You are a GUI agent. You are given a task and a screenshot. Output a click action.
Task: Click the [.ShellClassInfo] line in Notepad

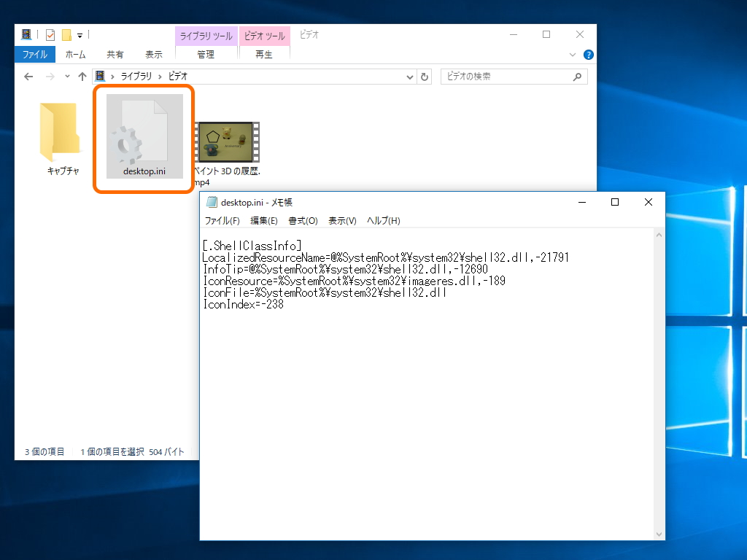point(252,246)
